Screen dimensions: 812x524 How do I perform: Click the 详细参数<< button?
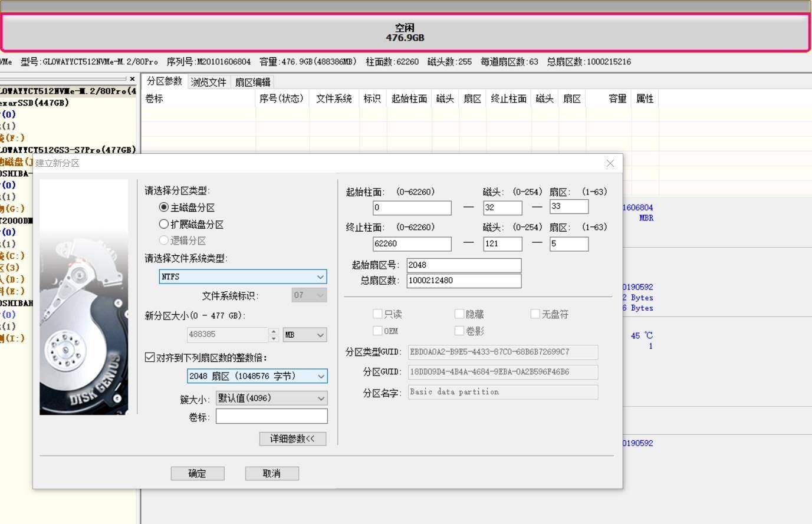292,439
